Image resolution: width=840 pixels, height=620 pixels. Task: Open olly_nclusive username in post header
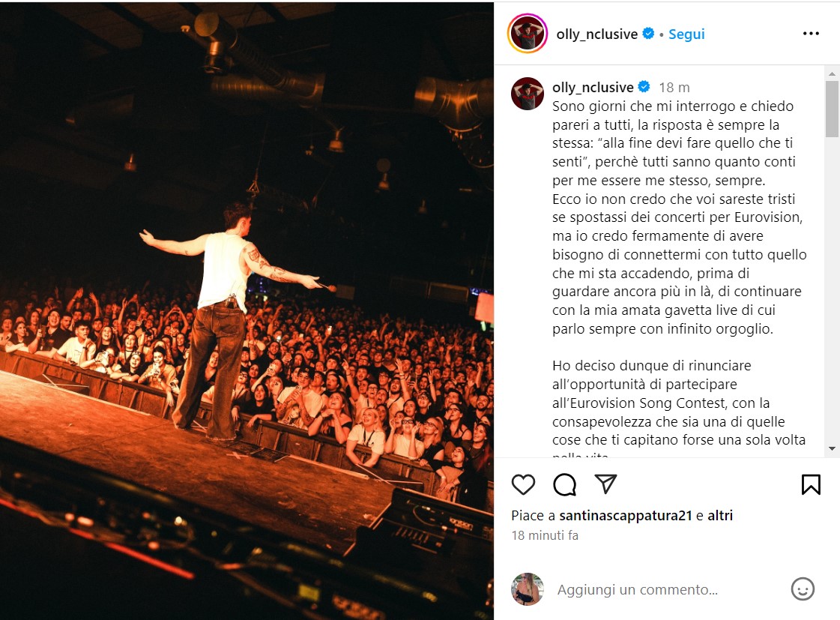click(596, 34)
